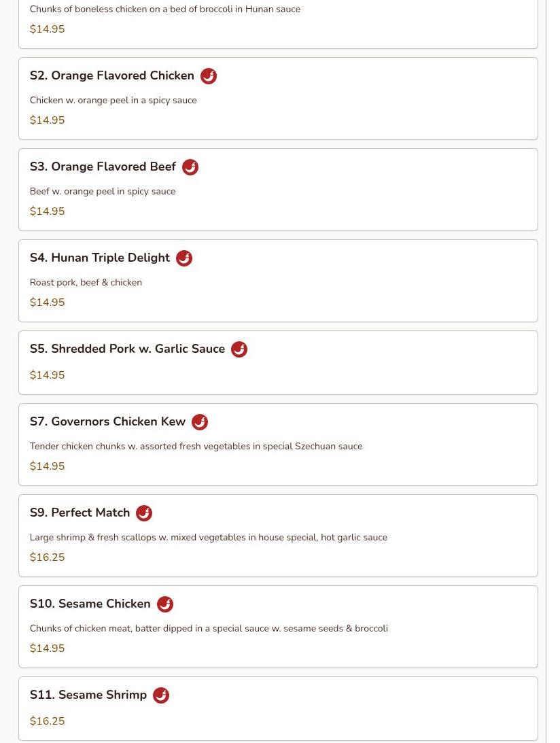Click the pepper icon next to Governors Chicken Kew

tap(200, 421)
